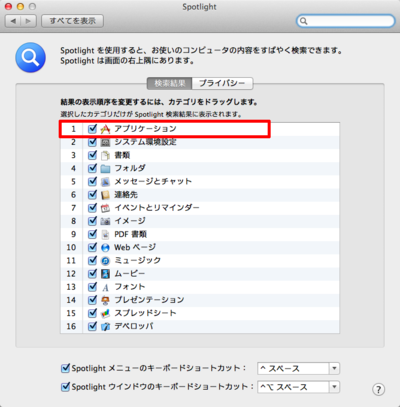
Task: Select the PDF 書類 row text
Action: 130,234
